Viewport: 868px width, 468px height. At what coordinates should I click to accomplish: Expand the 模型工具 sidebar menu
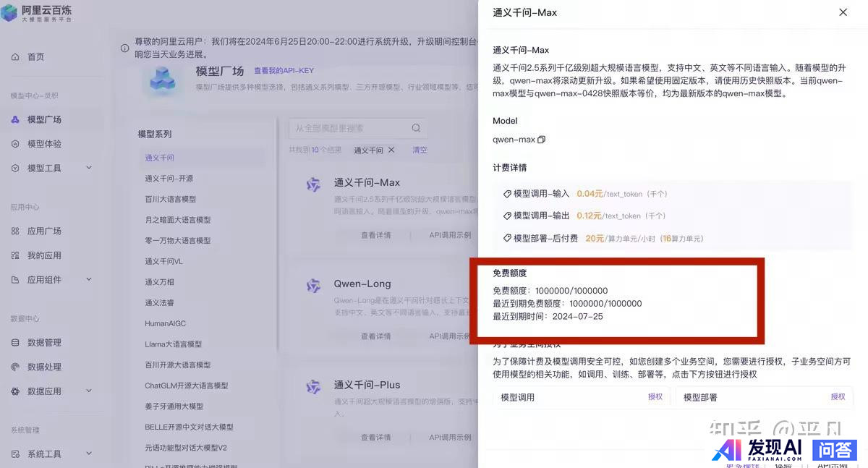point(89,168)
